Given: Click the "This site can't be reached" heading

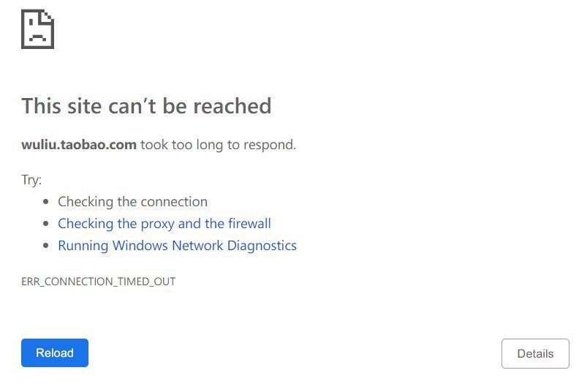Looking at the screenshot, I should click(146, 106).
